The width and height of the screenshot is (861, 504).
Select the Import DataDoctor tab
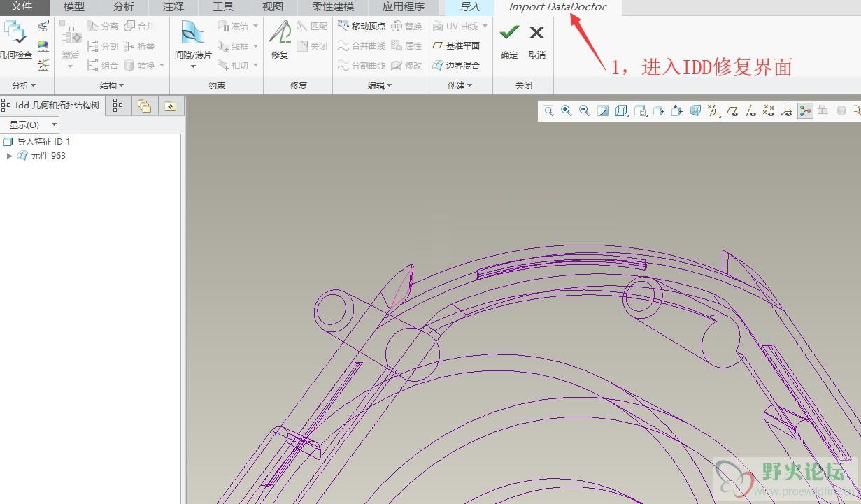point(557,7)
